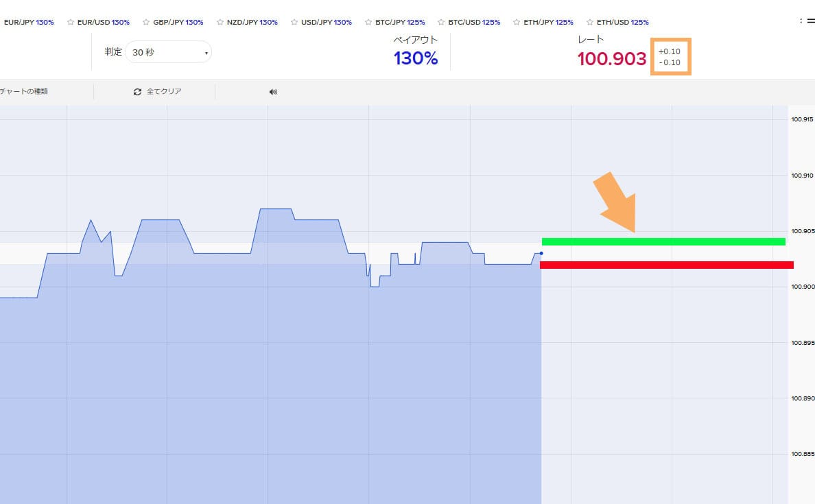Screen dimensions: 815x504
Task: Switch to the USD/JPY 130% pair
Action: [x=326, y=22]
